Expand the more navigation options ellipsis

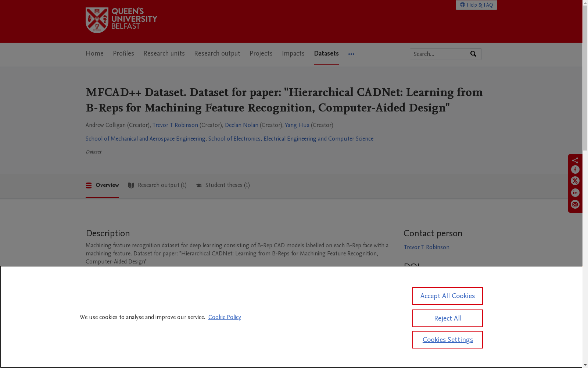click(x=351, y=54)
